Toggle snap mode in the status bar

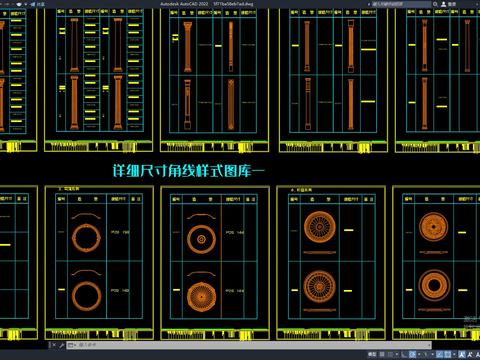(x=389, y=354)
